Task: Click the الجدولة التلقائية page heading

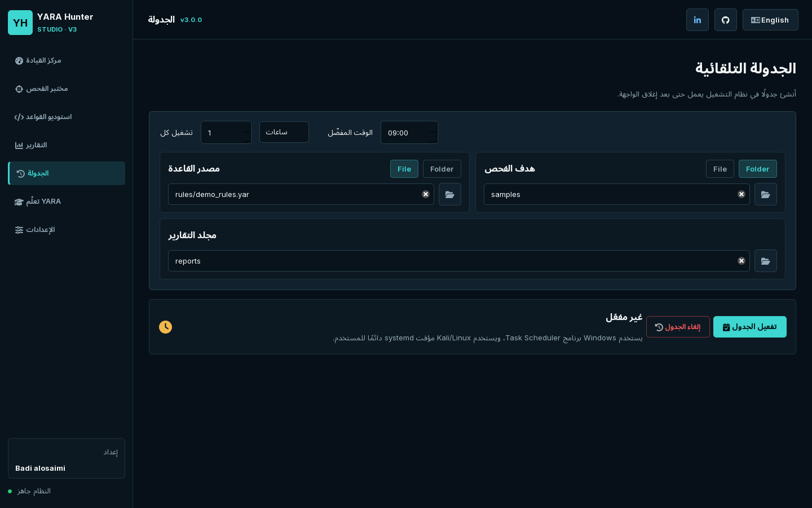Action: (x=745, y=68)
